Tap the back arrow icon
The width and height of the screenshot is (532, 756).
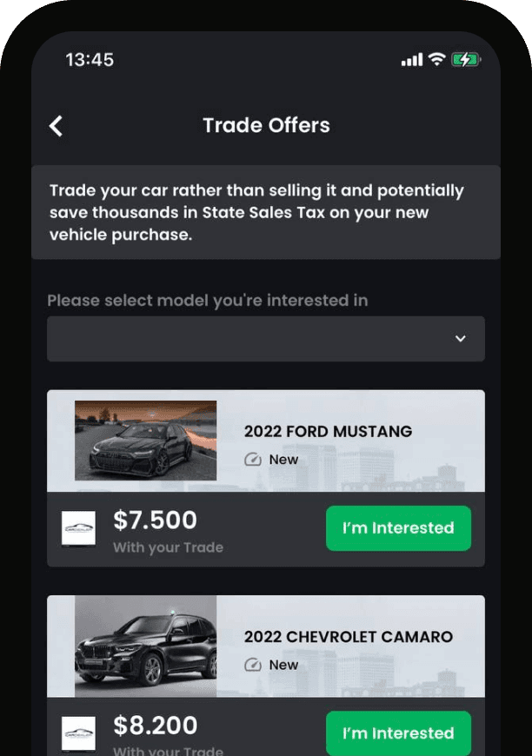[x=56, y=126]
